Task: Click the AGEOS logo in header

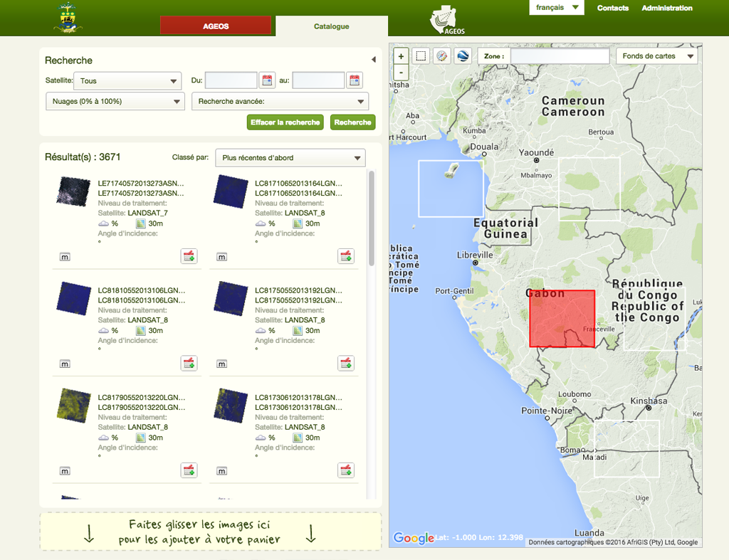Action: click(x=447, y=20)
